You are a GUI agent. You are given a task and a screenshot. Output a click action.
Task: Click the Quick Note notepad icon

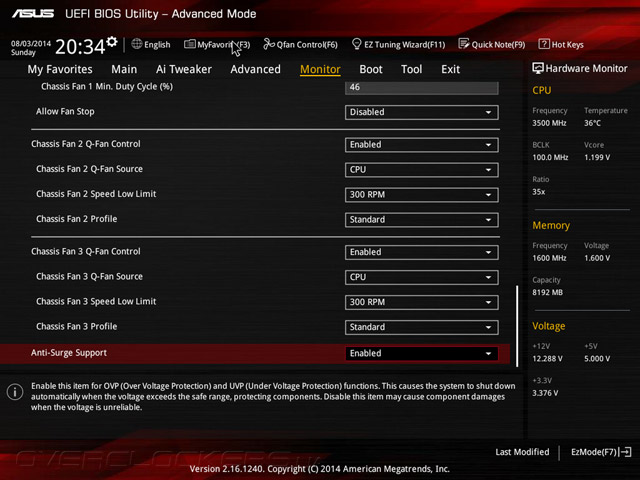tap(464, 44)
